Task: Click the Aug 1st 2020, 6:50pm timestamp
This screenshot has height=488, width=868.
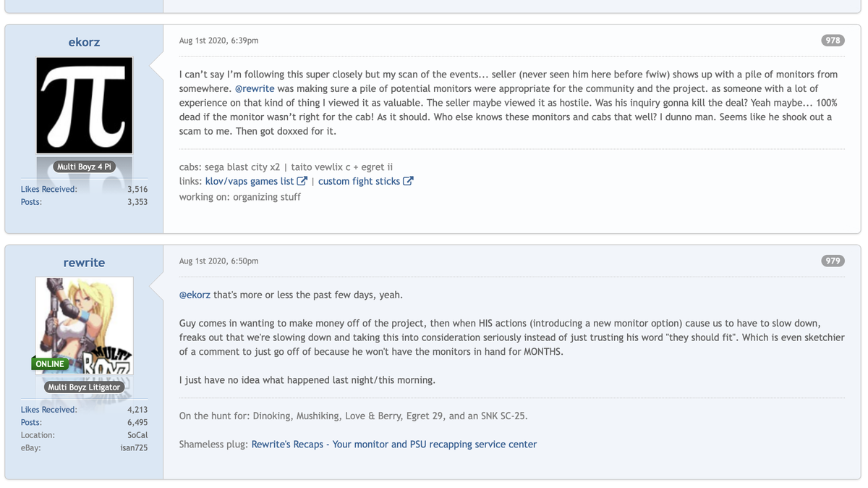Action: click(x=218, y=261)
